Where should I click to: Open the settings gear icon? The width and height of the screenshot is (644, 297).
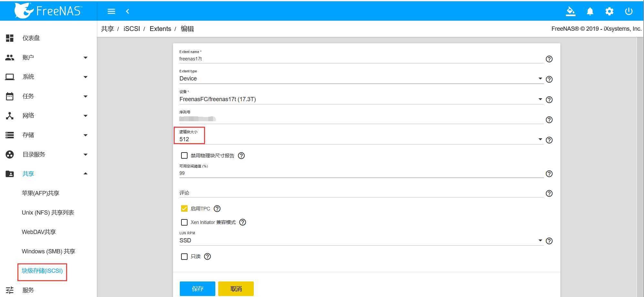pos(609,11)
